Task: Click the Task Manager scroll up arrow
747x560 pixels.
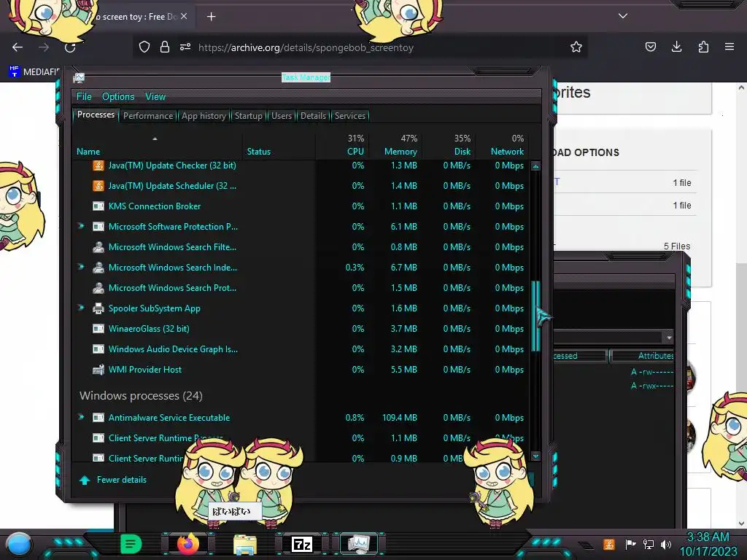Action: [535, 166]
